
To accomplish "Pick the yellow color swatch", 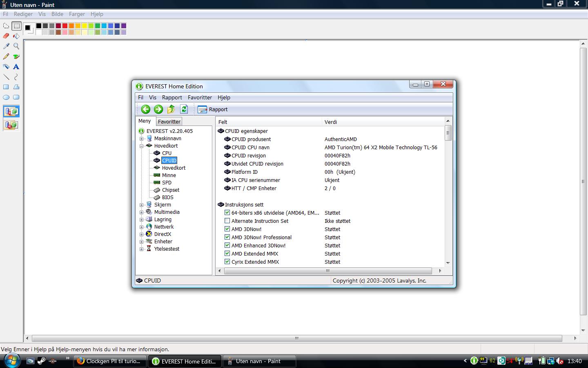I will [85, 26].
